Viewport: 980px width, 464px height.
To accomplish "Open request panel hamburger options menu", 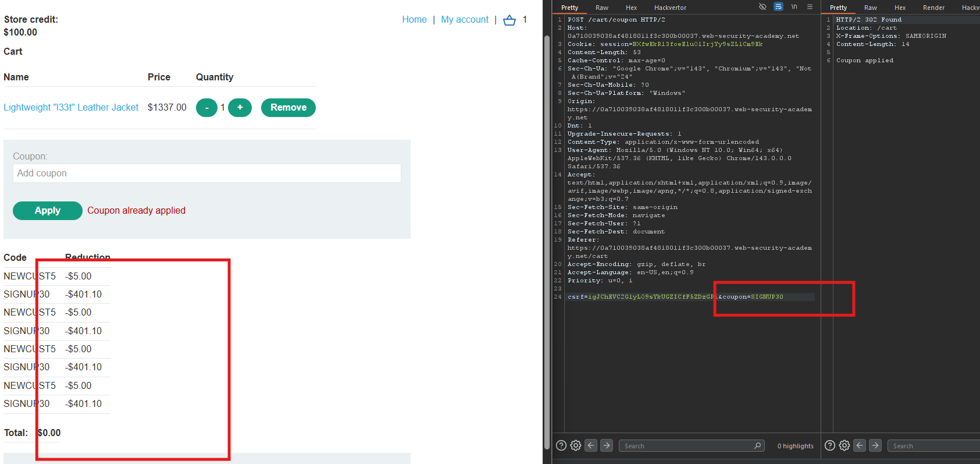I will pos(810,7).
